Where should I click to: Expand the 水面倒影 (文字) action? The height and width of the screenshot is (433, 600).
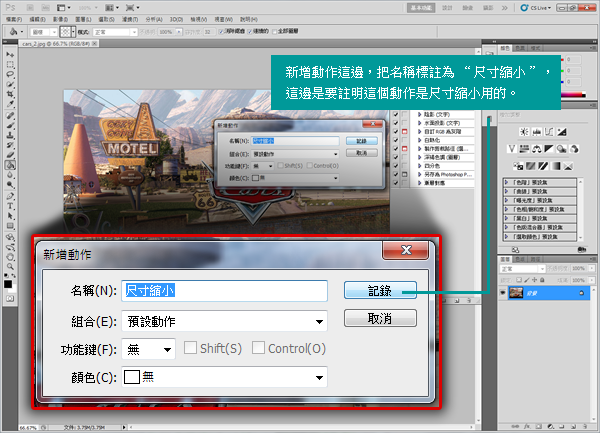click(x=420, y=123)
